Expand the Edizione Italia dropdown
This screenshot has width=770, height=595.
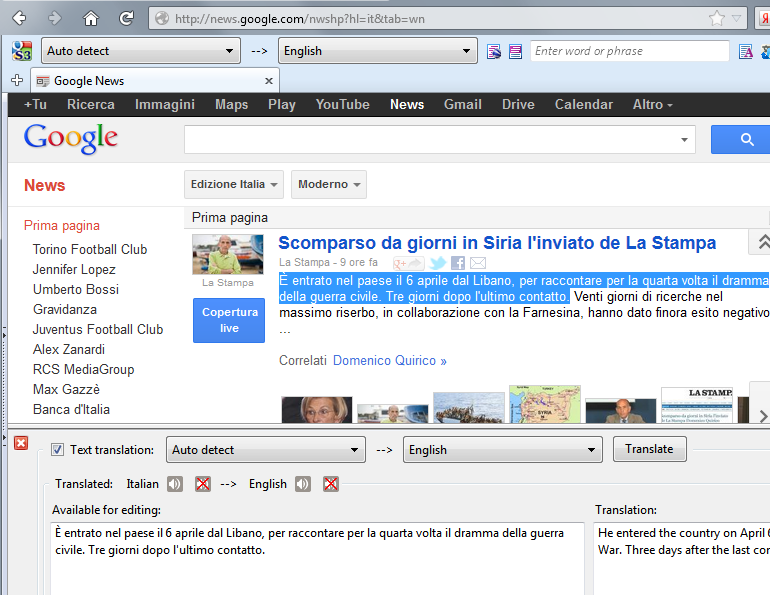[234, 184]
